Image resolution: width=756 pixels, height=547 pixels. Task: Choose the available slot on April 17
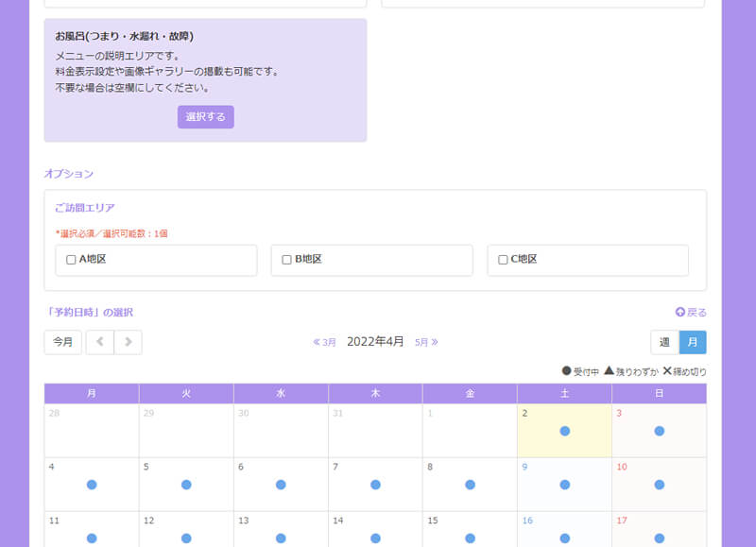(x=659, y=538)
